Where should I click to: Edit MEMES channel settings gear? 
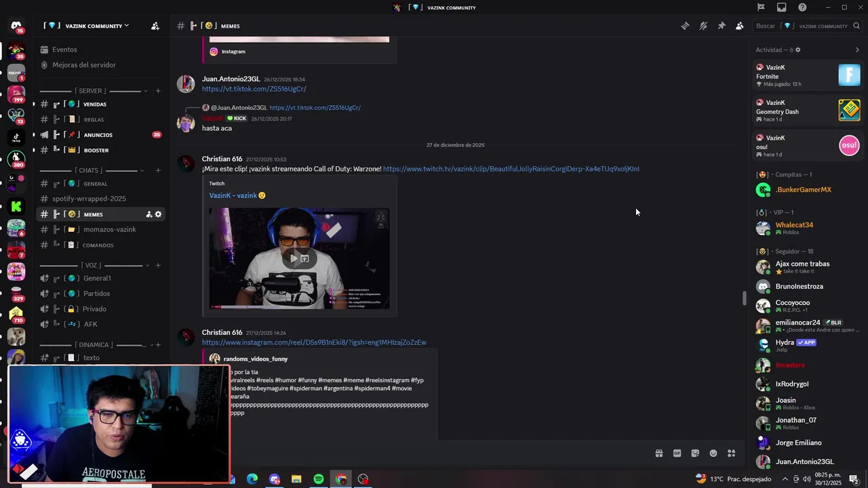(158, 214)
